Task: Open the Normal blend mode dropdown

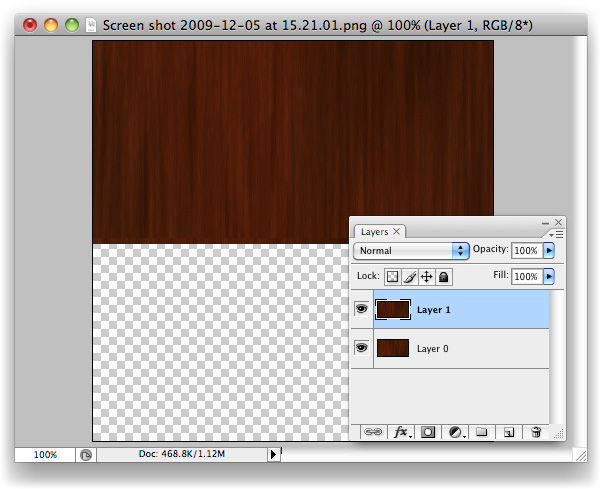Action: pyautogui.click(x=413, y=251)
